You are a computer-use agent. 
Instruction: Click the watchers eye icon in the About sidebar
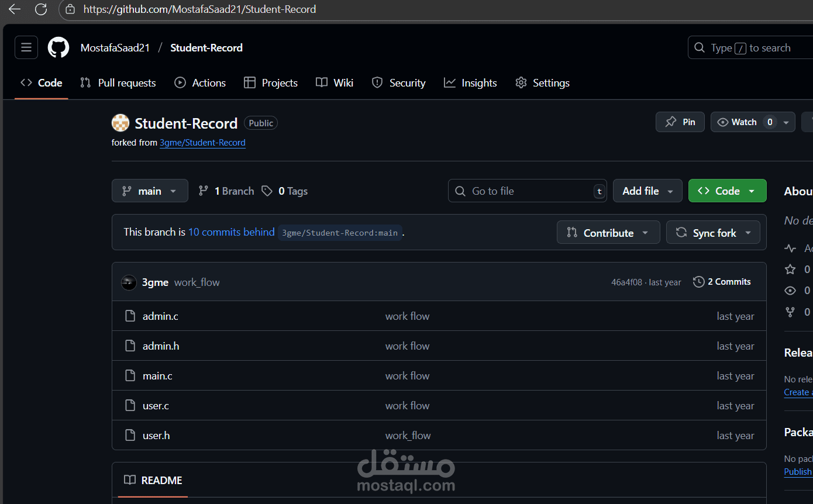(790, 291)
